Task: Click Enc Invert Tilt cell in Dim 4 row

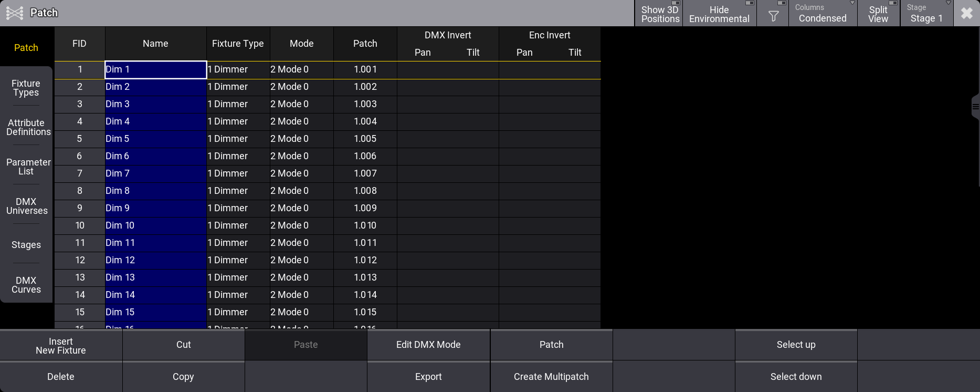Action: tap(575, 121)
